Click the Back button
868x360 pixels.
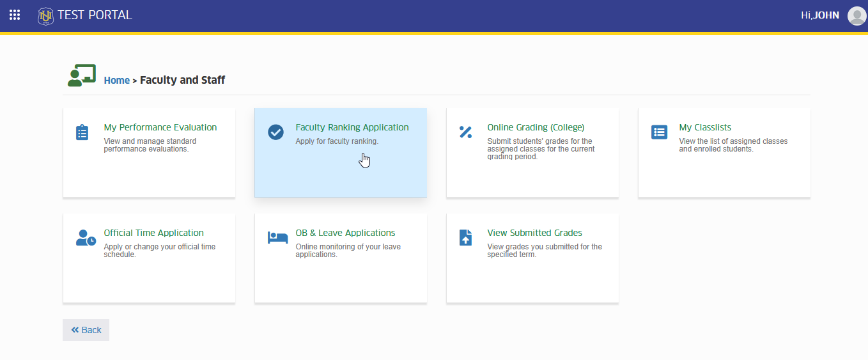point(86,330)
